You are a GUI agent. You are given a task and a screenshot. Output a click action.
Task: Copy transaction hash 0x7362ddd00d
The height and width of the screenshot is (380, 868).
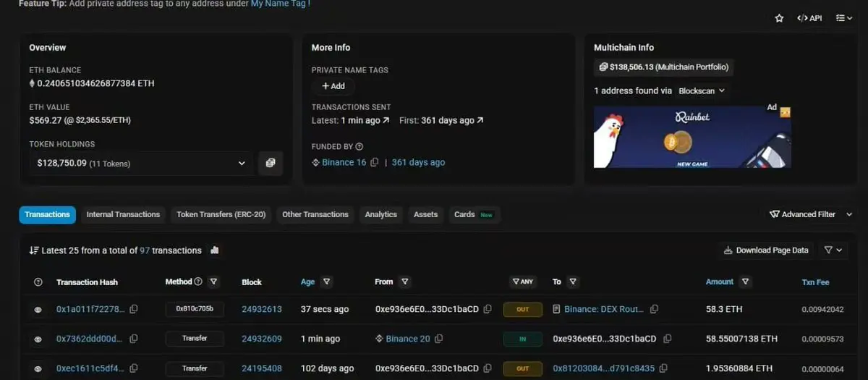[132, 339]
